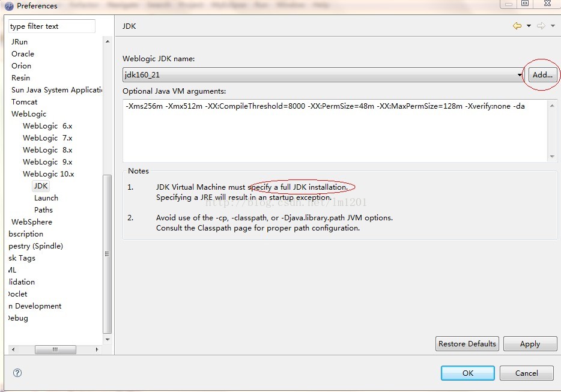Select Orion in the tree

click(x=21, y=66)
